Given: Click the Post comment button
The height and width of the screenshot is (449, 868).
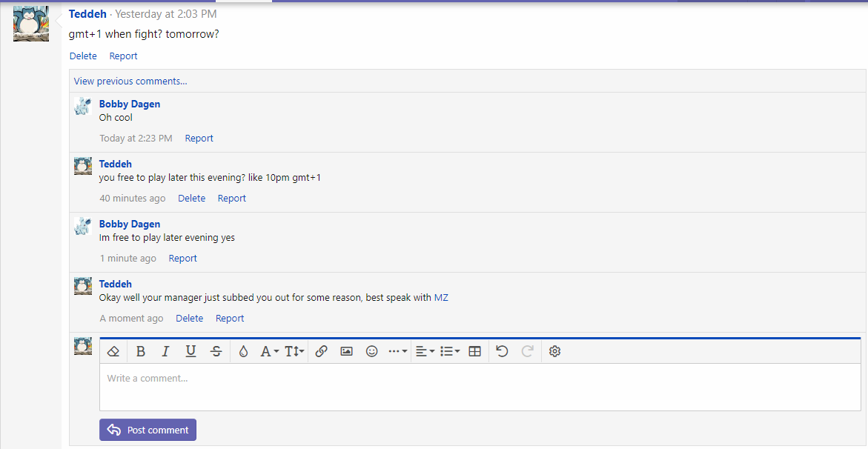Looking at the screenshot, I should point(148,430).
